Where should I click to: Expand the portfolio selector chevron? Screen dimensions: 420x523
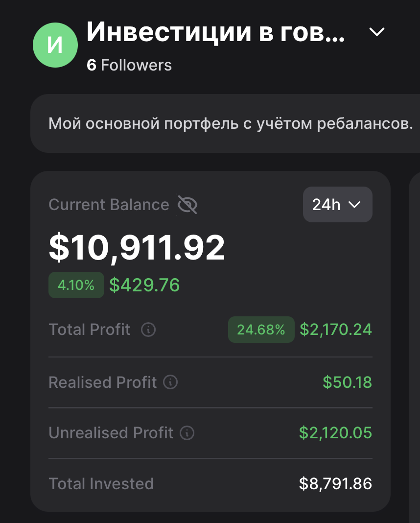click(x=376, y=32)
